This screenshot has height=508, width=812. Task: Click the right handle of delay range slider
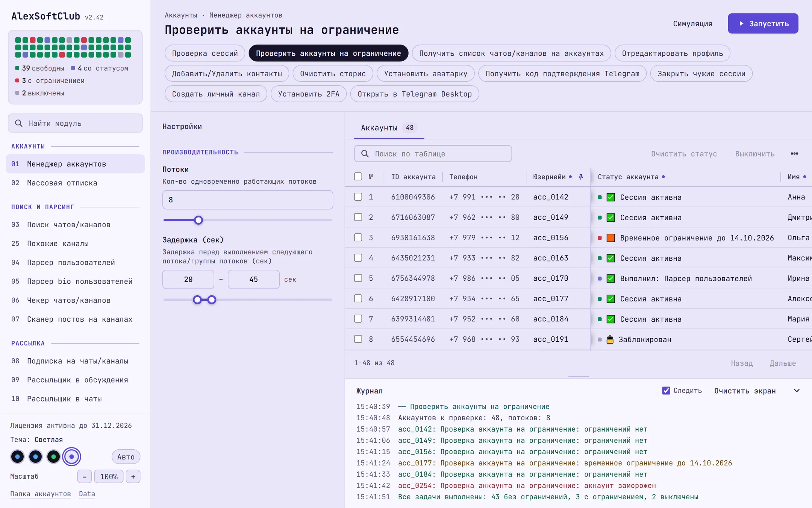pos(212,300)
